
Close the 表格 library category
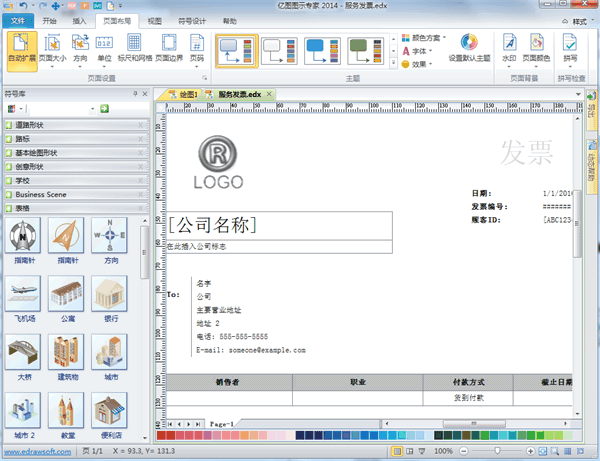point(141,209)
